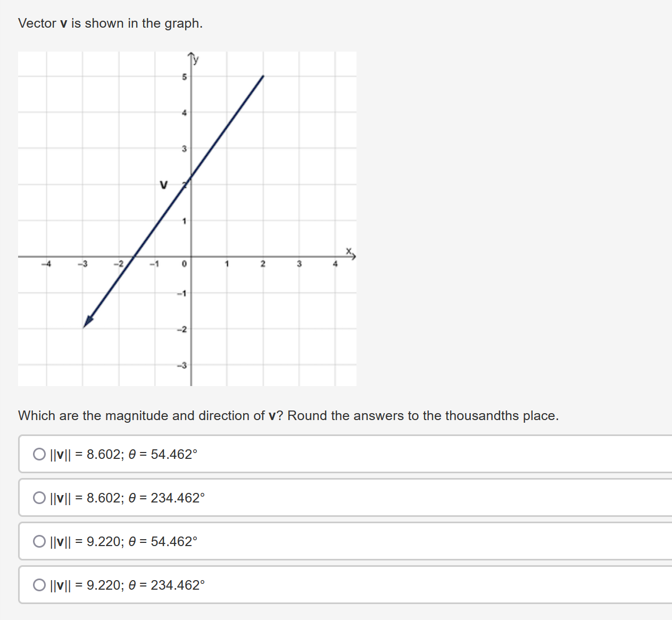672x620 pixels.
Task: Select the radio button for ||v|| = 9.220; θ = 54.462°
Action: (x=38, y=542)
